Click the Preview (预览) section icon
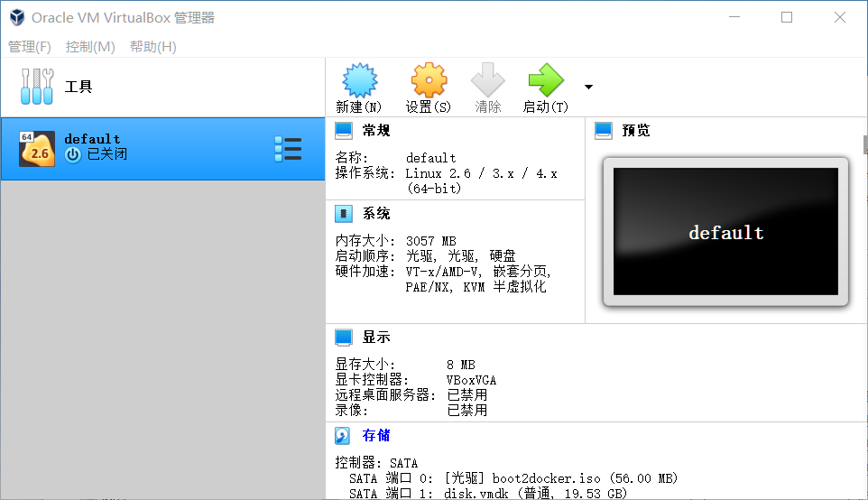This screenshot has width=868, height=500. click(x=604, y=131)
